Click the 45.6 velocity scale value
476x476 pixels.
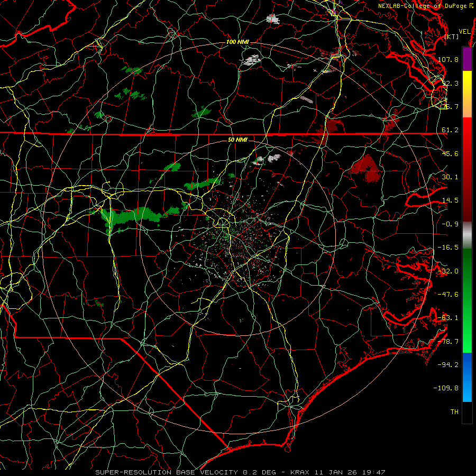(x=450, y=153)
